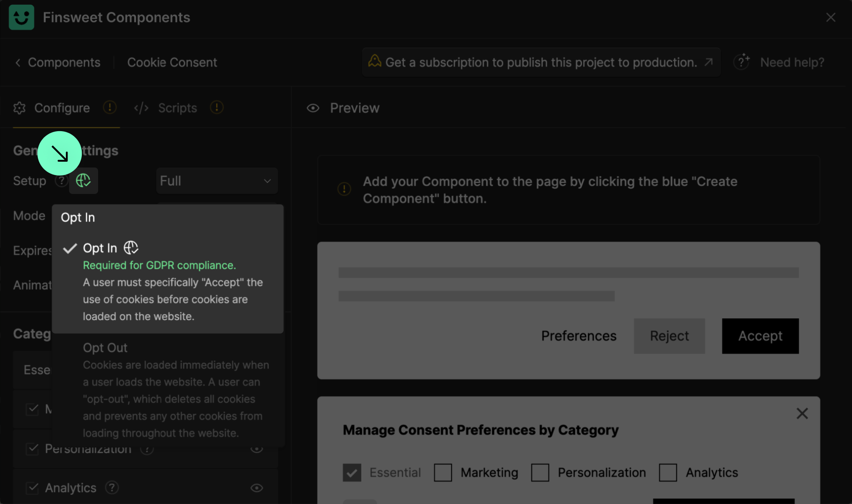The height and width of the screenshot is (504, 852).
Task: Click the green globe GDPR icon by Setup
Action: 83,181
